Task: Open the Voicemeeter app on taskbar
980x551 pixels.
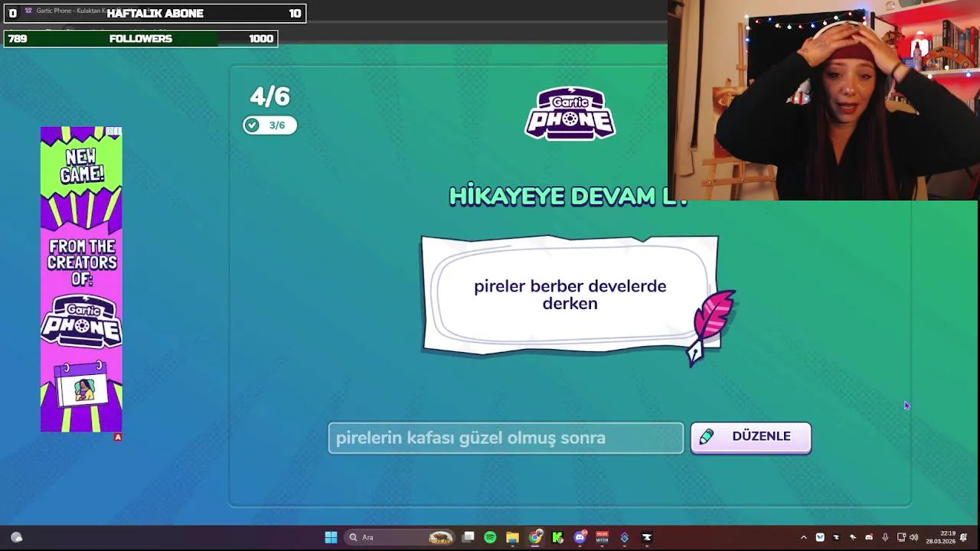Action: click(x=602, y=537)
